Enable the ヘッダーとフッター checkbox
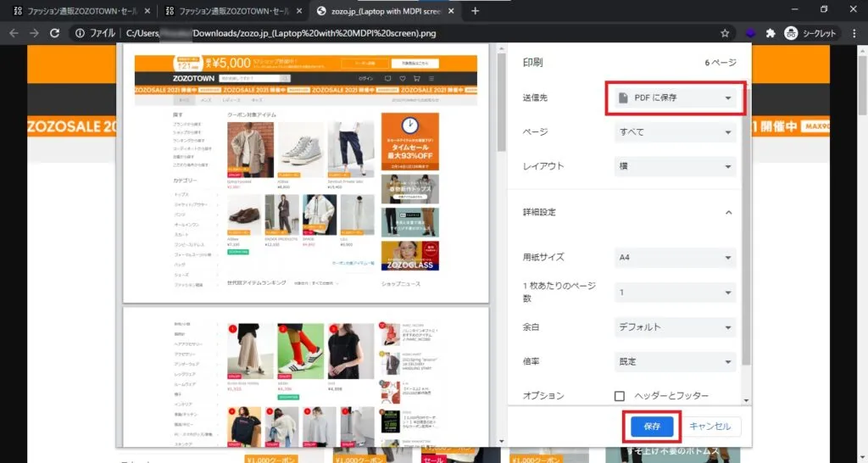 [x=620, y=396]
